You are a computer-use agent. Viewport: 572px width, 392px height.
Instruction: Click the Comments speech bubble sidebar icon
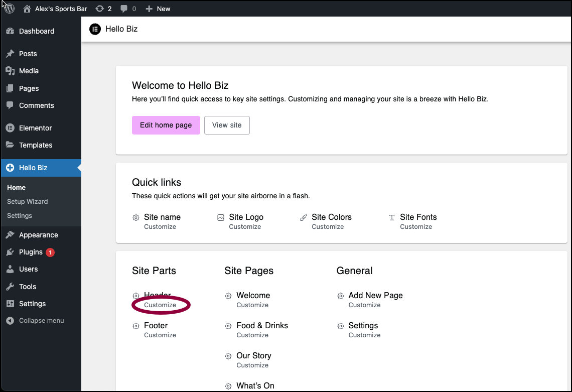[x=10, y=105]
